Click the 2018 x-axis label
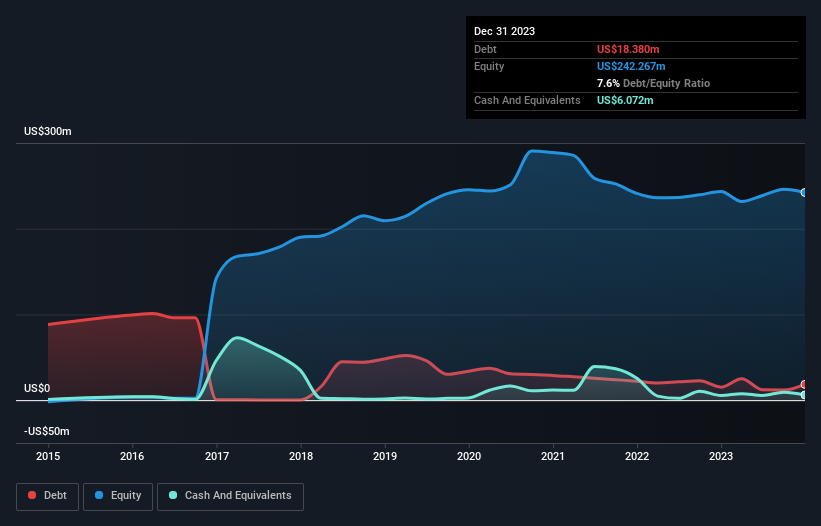 click(301, 456)
